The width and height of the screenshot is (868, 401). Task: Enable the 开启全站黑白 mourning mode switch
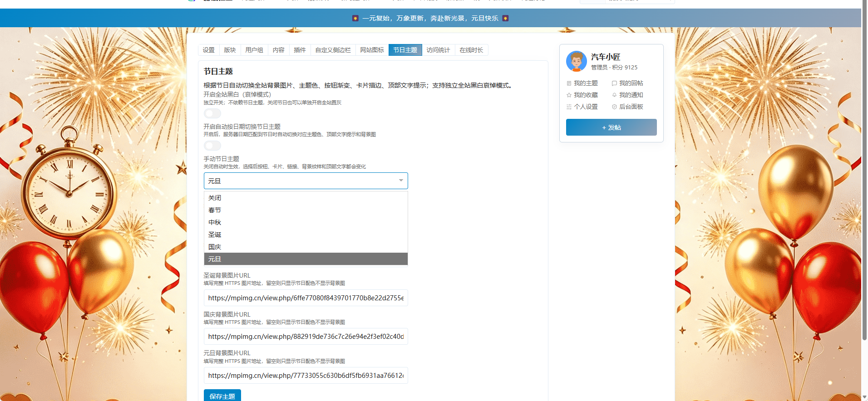point(212,113)
